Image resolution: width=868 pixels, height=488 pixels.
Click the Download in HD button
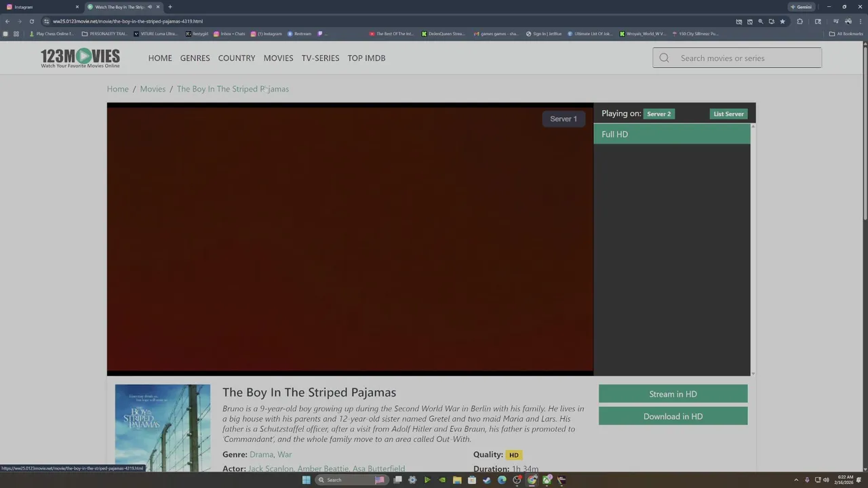click(x=673, y=416)
